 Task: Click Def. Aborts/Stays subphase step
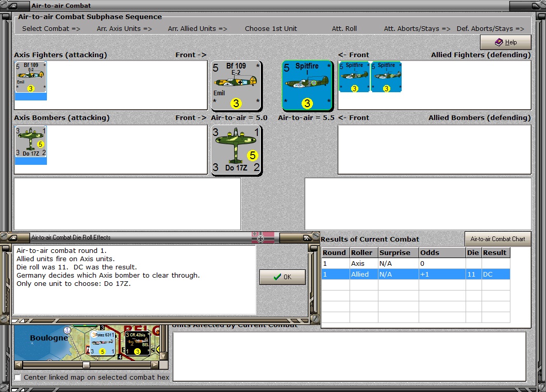[490, 28]
